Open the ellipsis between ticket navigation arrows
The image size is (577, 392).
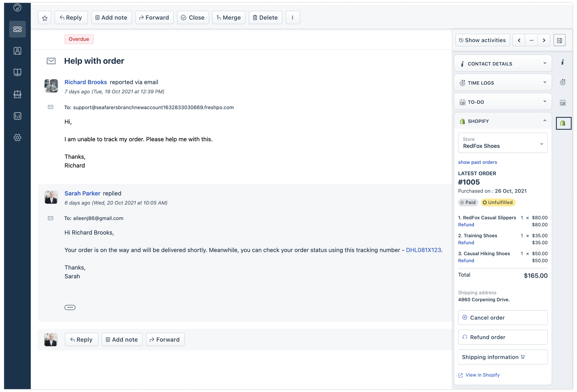point(531,40)
